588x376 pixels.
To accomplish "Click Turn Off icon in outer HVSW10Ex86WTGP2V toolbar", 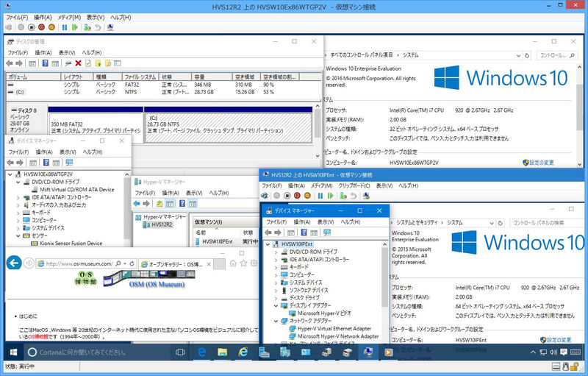I will coord(32,27).
